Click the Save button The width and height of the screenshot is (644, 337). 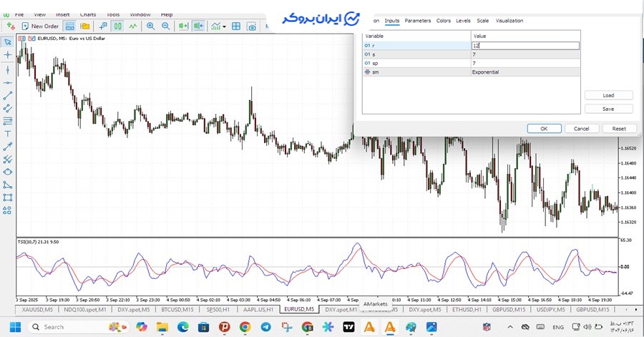(x=609, y=109)
